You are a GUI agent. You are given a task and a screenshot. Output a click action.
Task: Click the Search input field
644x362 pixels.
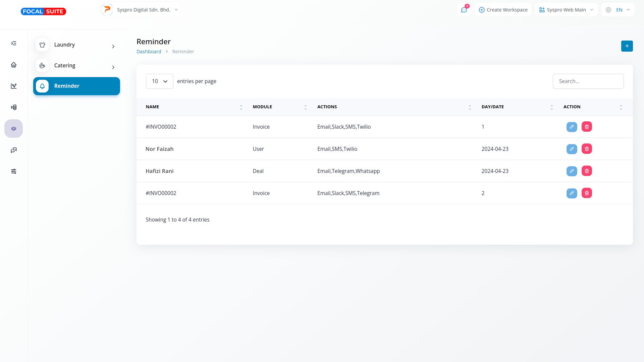(x=588, y=81)
